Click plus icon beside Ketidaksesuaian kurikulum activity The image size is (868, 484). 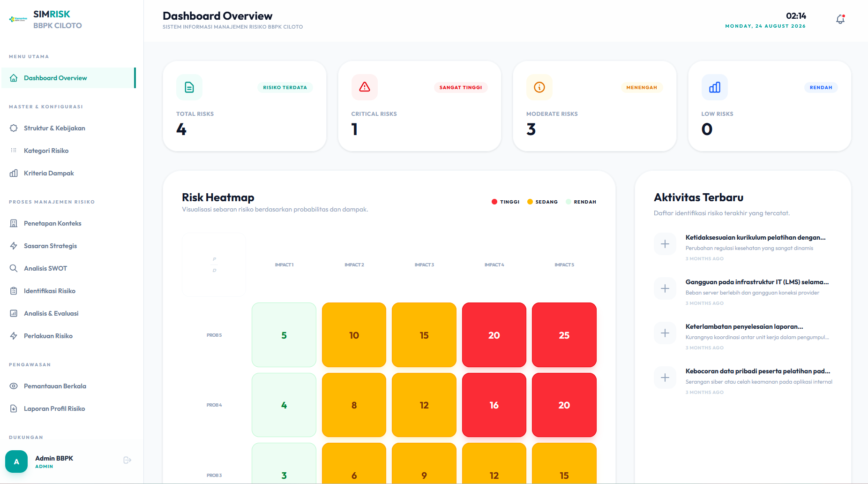tap(665, 244)
